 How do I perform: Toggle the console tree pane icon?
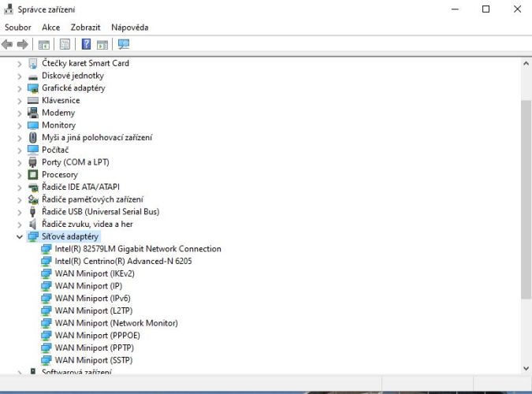[44, 44]
